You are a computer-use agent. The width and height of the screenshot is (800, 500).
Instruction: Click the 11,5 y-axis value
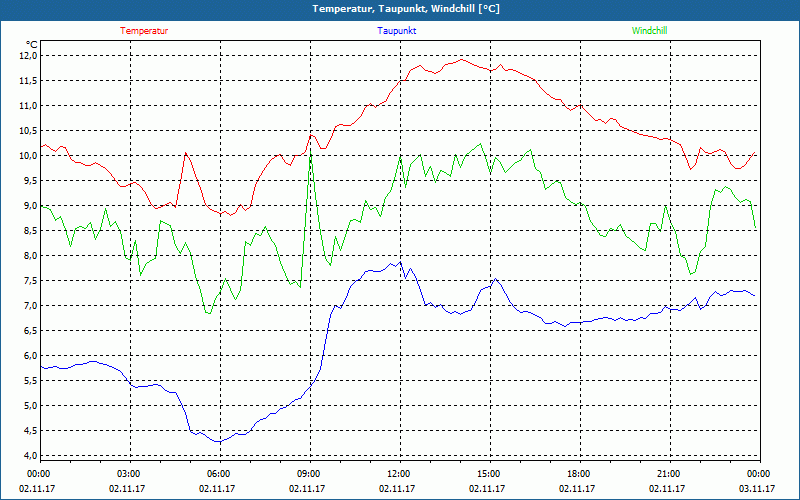click(29, 81)
